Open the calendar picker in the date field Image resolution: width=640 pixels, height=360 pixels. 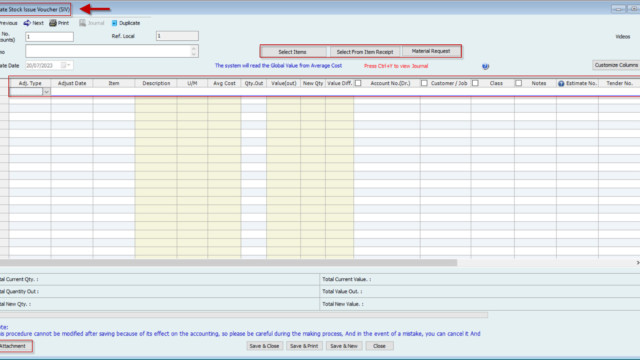tap(63, 65)
